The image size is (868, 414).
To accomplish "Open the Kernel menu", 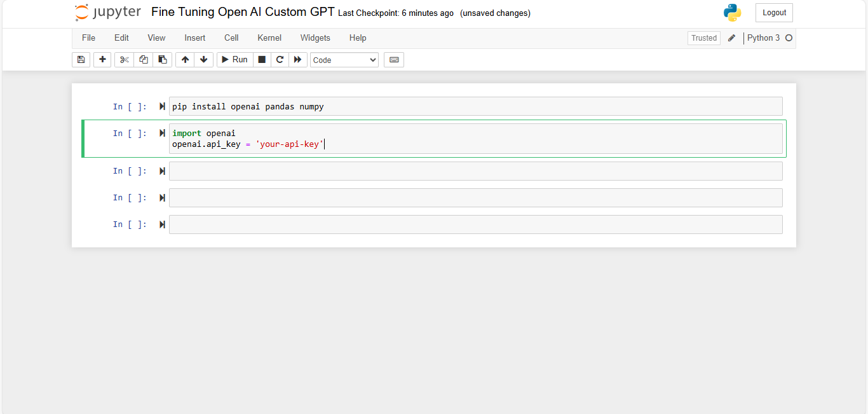I will [x=269, y=38].
